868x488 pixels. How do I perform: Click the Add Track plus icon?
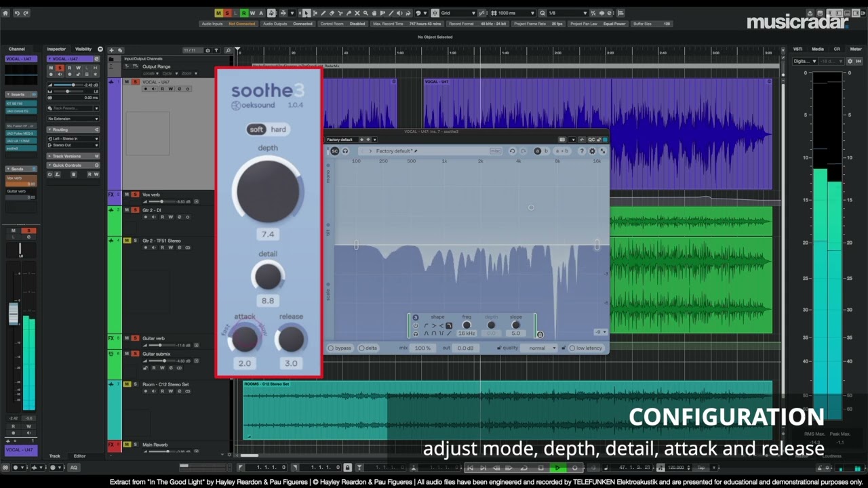[x=111, y=50]
